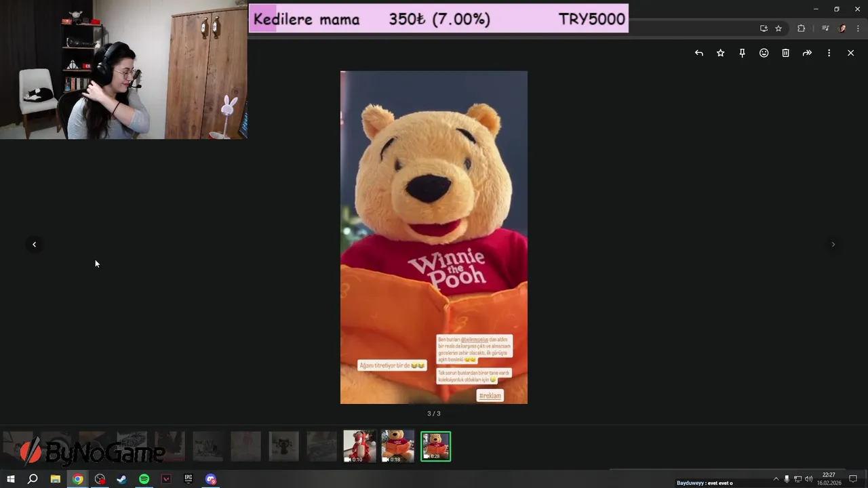Open the Tigger video thumbnail 0:10

point(359,447)
